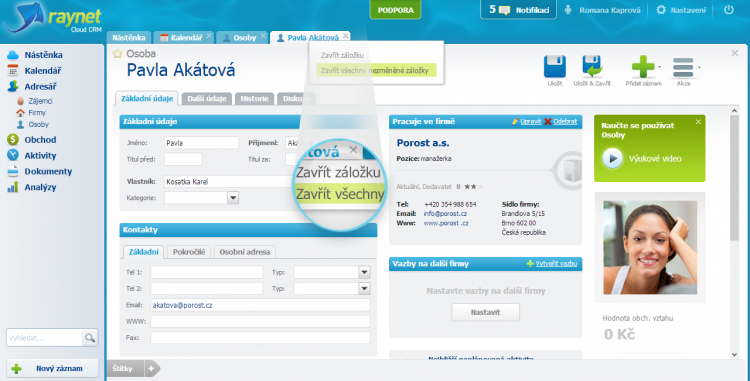Switch to the Historie tab
This screenshot has height=381, width=750.
tap(254, 98)
